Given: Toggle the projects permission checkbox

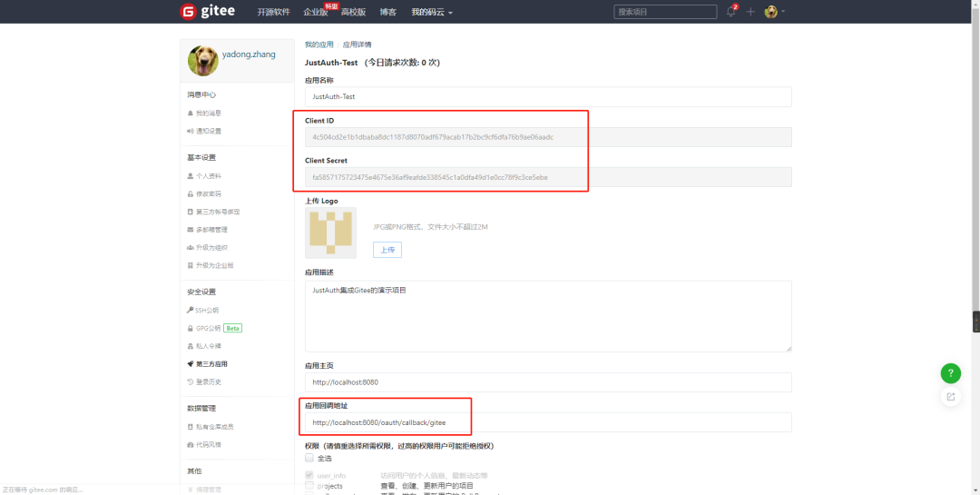Looking at the screenshot, I should pos(309,486).
